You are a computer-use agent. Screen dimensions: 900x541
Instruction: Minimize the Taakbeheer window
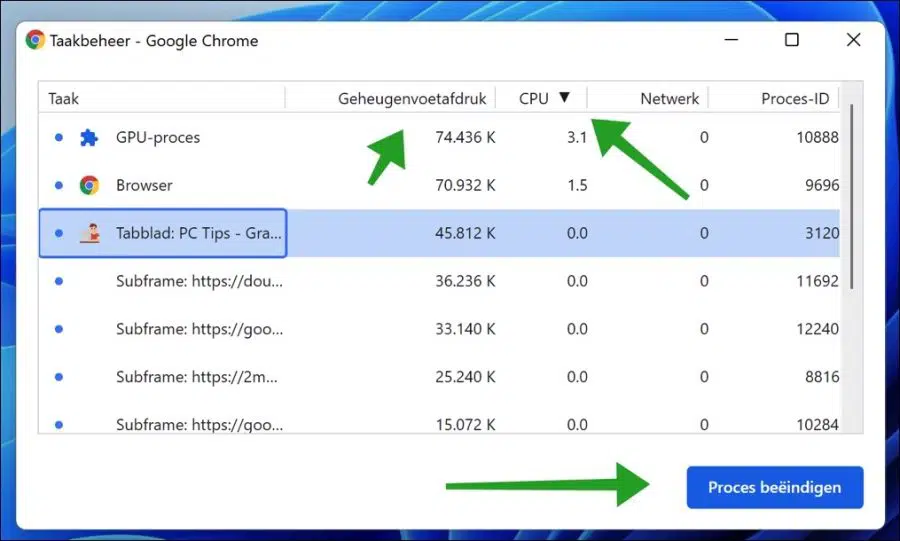click(731, 40)
